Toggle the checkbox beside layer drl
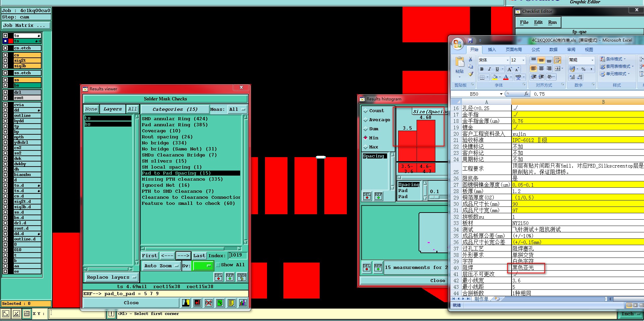The image size is (644, 321). coord(5,92)
